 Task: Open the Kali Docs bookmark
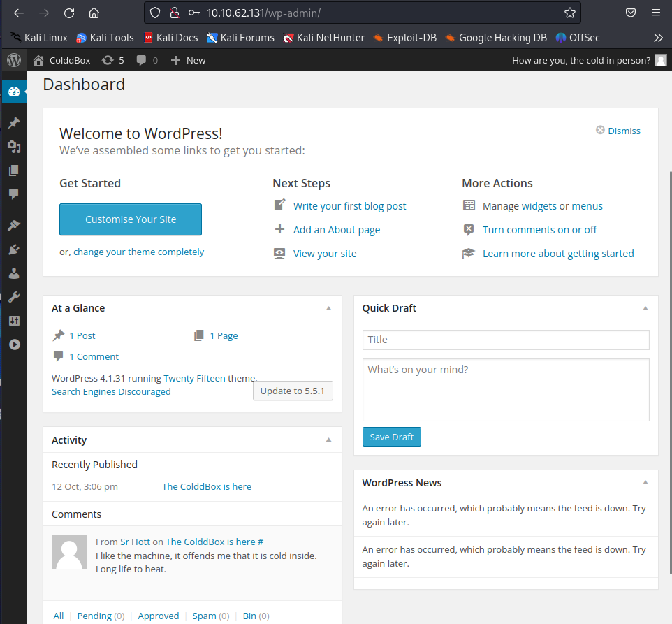(x=171, y=38)
